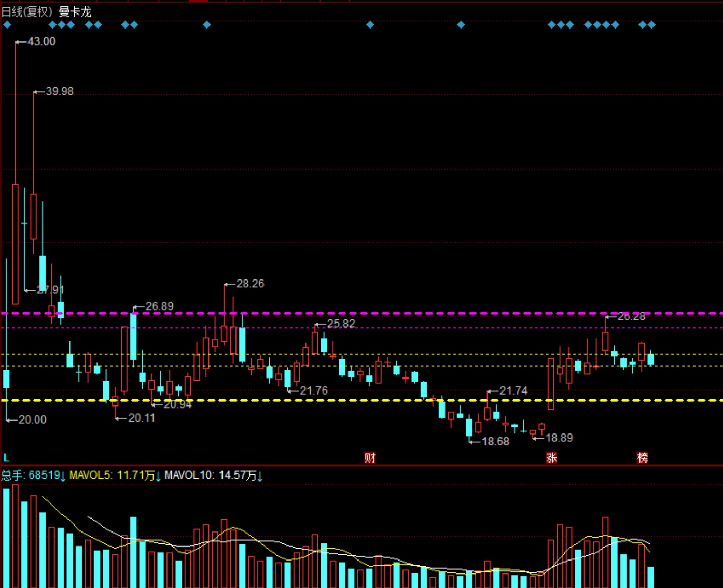Click the 43.00 high price label
This screenshot has height=588, width=723.
coord(41,41)
